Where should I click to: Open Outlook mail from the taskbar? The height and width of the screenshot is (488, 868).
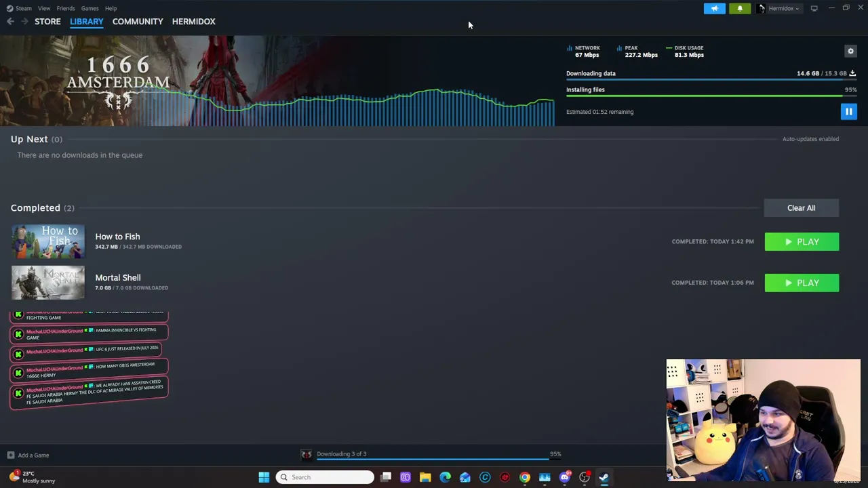point(465,477)
